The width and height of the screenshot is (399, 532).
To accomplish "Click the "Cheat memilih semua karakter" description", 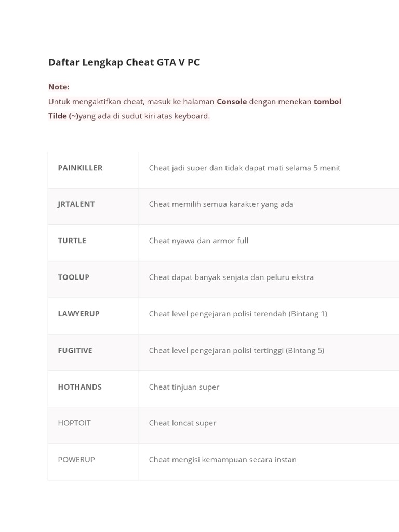I will coord(221,204).
